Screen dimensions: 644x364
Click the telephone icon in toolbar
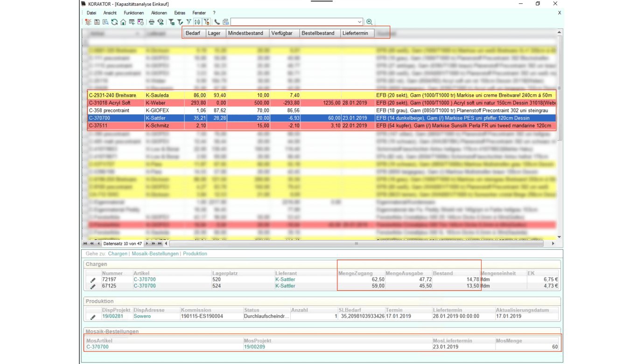(x=217, y=22)
